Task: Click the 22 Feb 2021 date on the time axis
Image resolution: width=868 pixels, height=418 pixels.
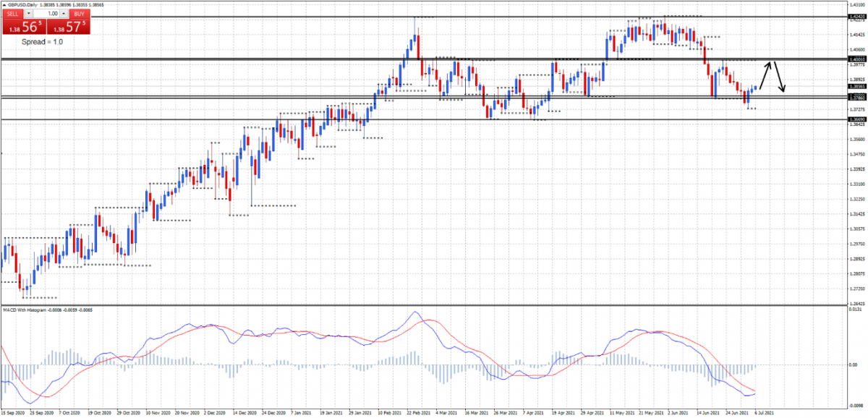Action: point(417,413)
